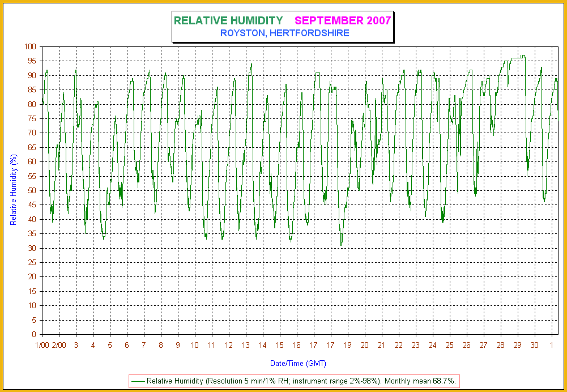Click the 0 value on the y-axis
The width and height of the screenshot is (567, 392).
(35, 334)
